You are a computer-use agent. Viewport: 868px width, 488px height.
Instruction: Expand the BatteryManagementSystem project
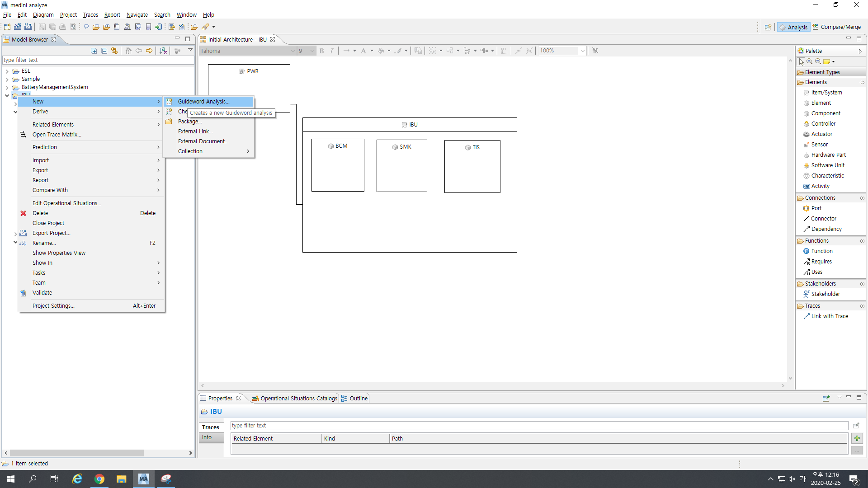point(7,87)
